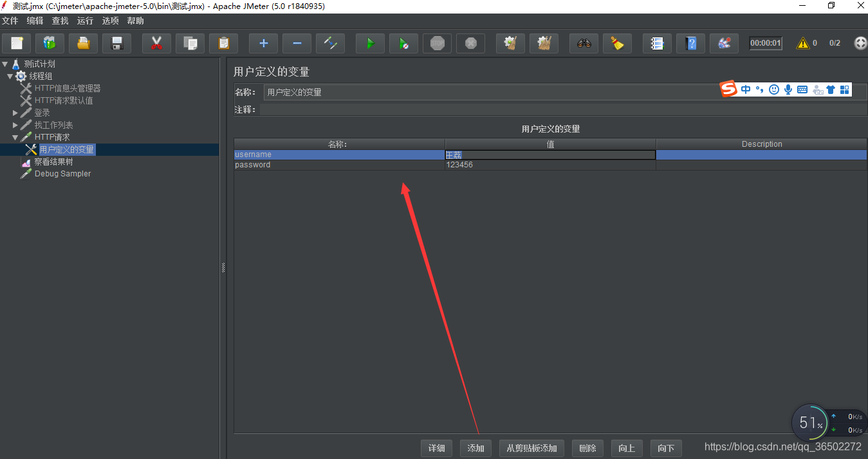Open the 帮助 menu
This screenshot has height=459, width=868.
(135, 21)
